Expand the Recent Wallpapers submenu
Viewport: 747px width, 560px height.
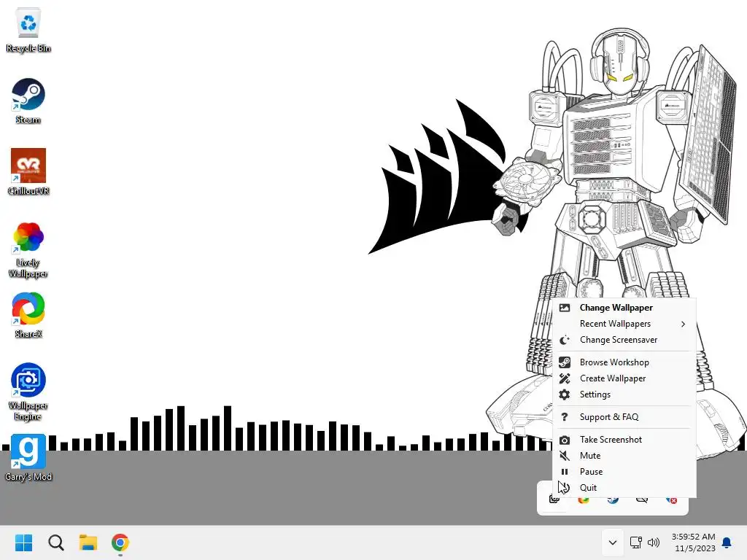624,324
